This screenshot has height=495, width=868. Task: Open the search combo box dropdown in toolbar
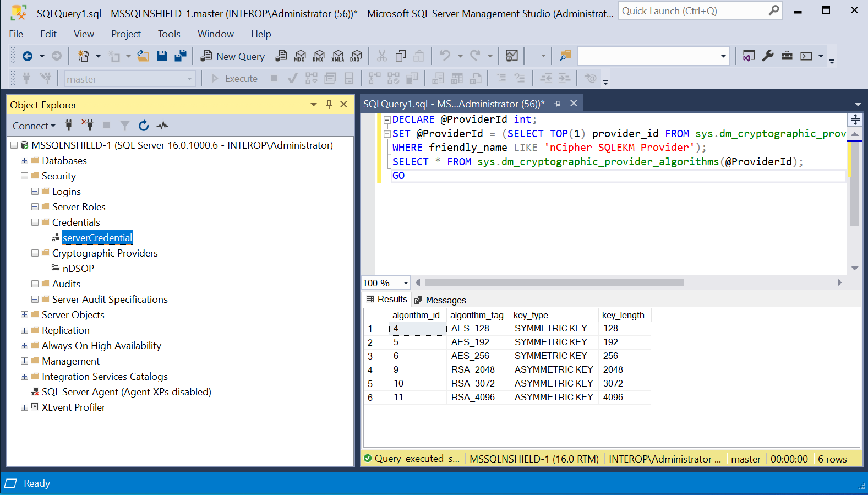723,56
